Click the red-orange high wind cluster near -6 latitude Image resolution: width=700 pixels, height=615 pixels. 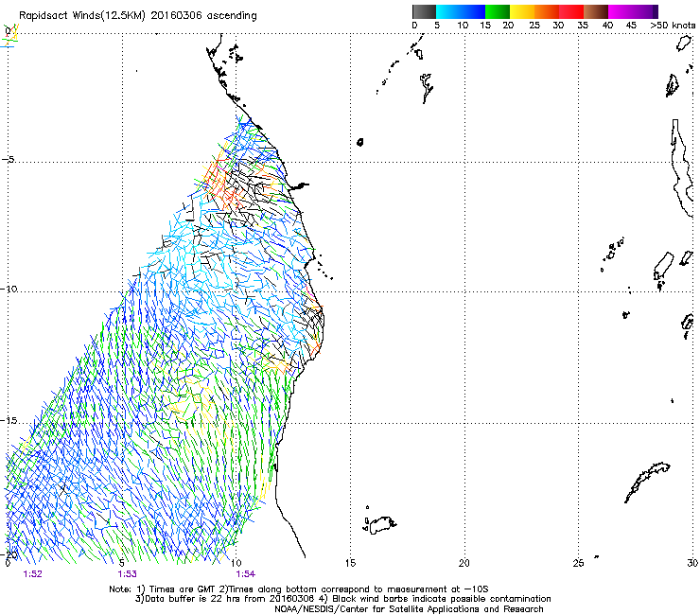(x=222, y=184)
